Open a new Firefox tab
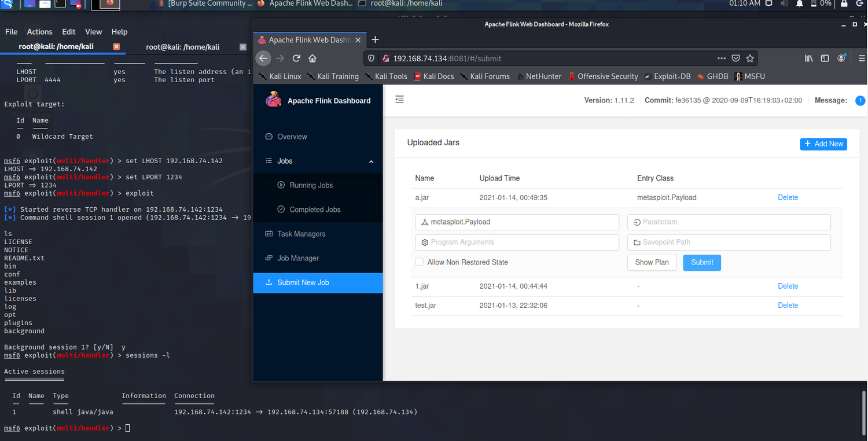This screenshot has height=441, width=868. (375, 39)
